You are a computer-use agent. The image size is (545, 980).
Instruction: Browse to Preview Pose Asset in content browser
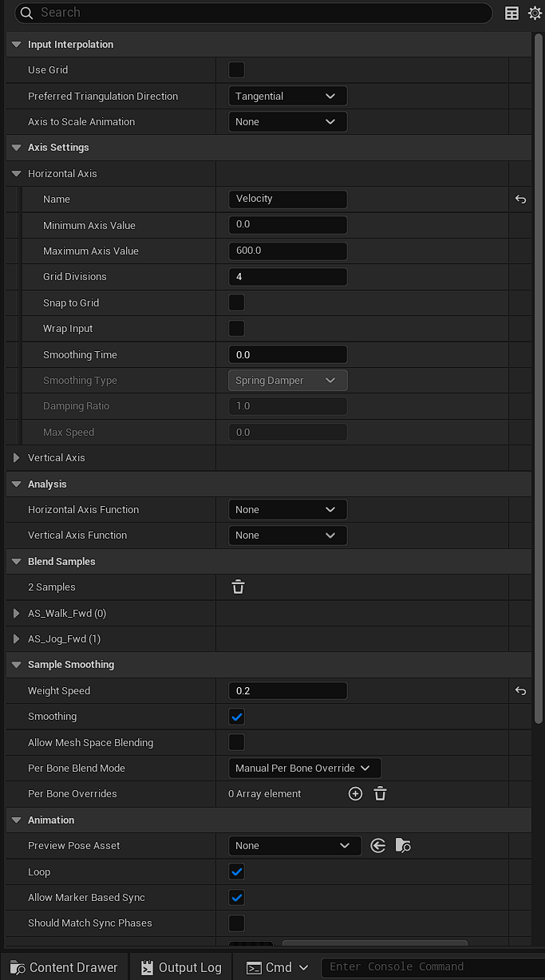tap(403, 846)
